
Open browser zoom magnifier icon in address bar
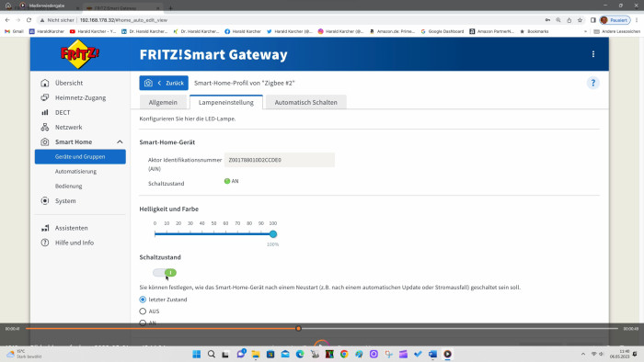(558, 19)
